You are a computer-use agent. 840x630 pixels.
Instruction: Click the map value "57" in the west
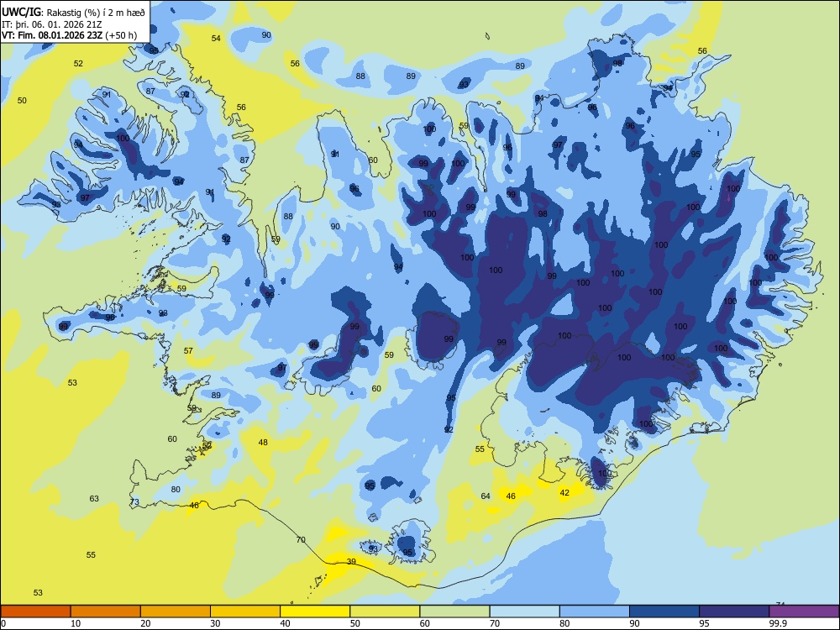point(188,350)
